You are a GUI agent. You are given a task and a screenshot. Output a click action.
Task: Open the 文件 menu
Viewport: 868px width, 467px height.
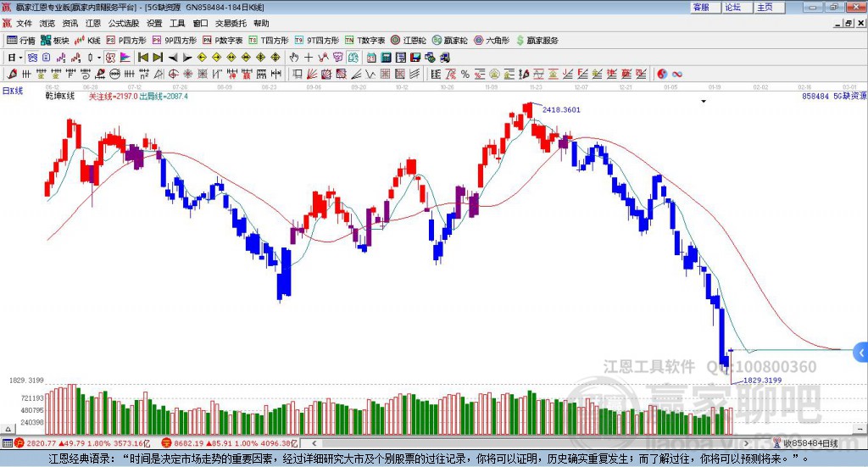(24, 23)
